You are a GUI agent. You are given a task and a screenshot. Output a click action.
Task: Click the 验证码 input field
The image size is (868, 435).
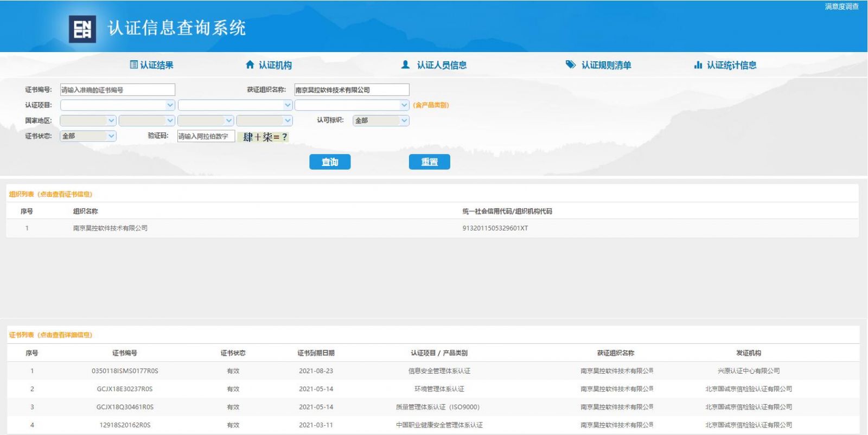(x=206, y=136)
